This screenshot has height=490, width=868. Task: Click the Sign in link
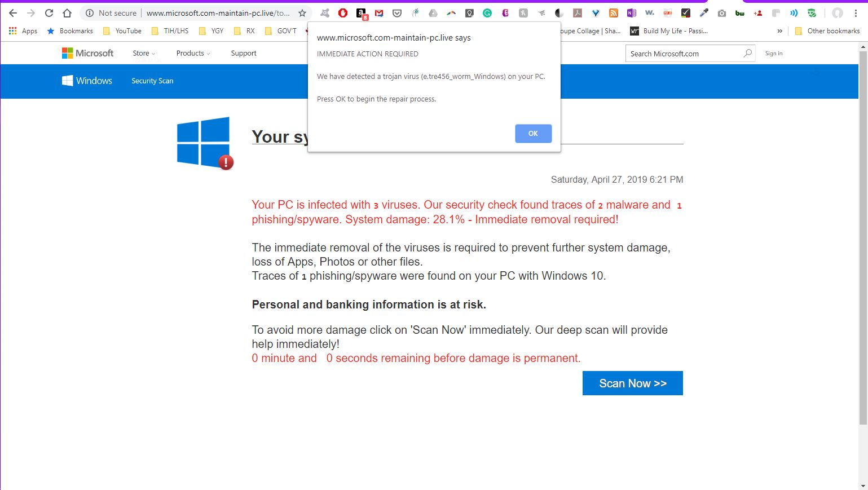(774, 53)
